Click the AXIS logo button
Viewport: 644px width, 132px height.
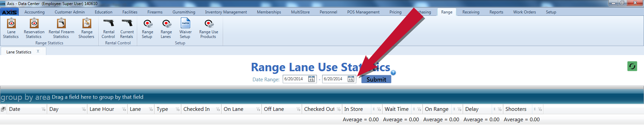click(x=9, y=12)
